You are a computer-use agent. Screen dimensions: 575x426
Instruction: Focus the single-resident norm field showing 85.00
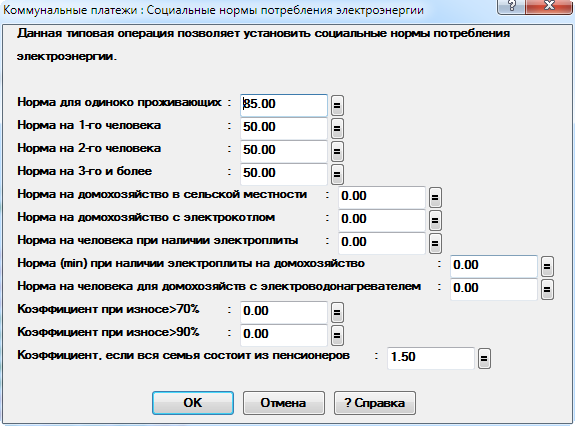284,105
